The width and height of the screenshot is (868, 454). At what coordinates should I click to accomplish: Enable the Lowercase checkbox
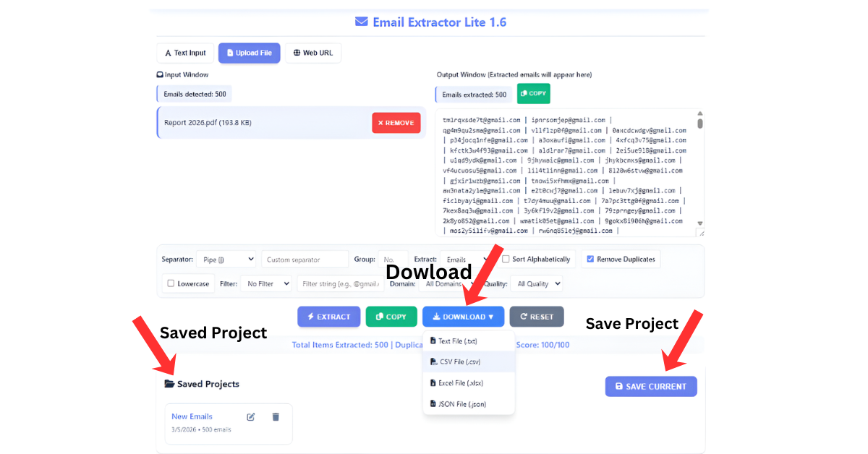[x=171, y=284]
